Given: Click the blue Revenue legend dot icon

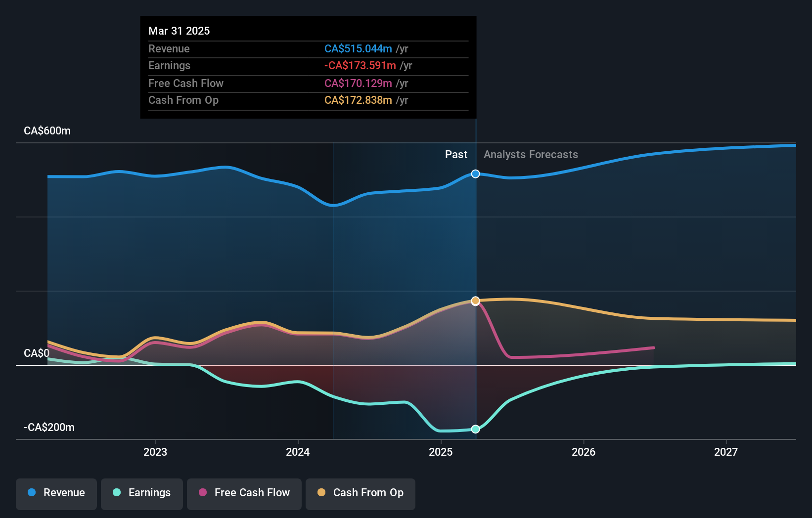Looking at the screenshot, I should pos(33,493).
